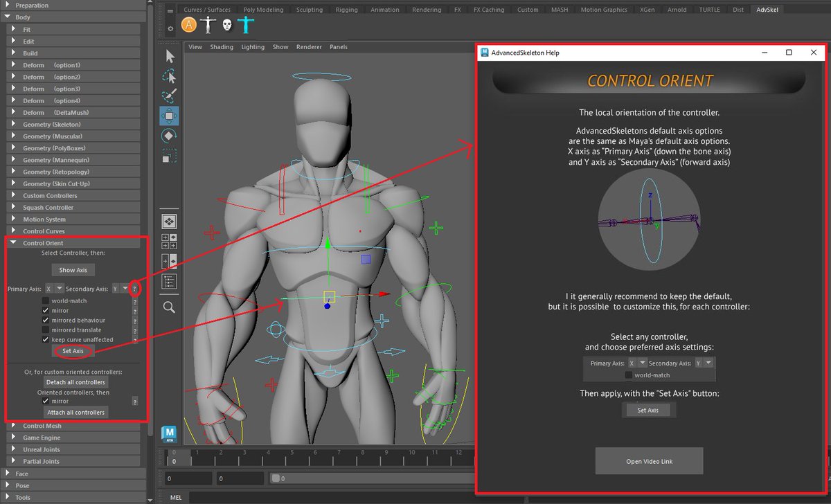
Task: Collapse the Control Orient section
Action: (x=73, y=243)
